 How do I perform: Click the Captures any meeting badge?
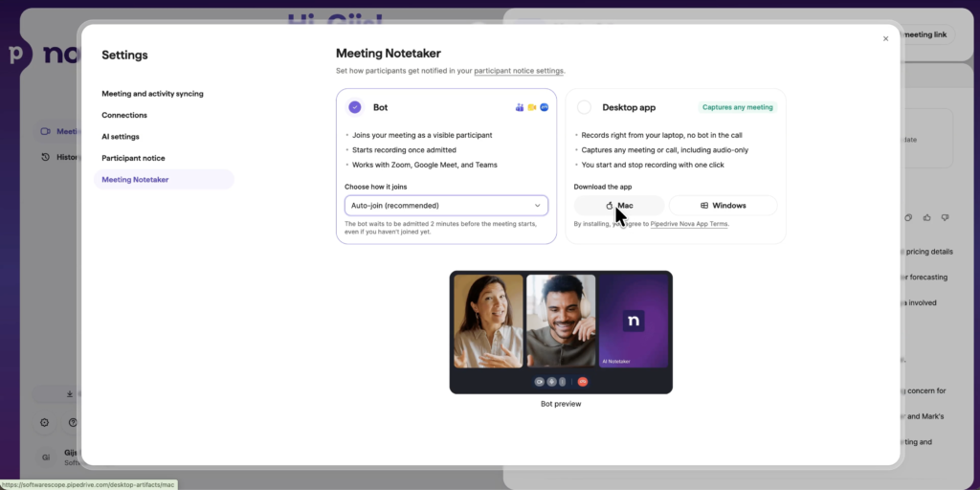click(x=738, y=107)
